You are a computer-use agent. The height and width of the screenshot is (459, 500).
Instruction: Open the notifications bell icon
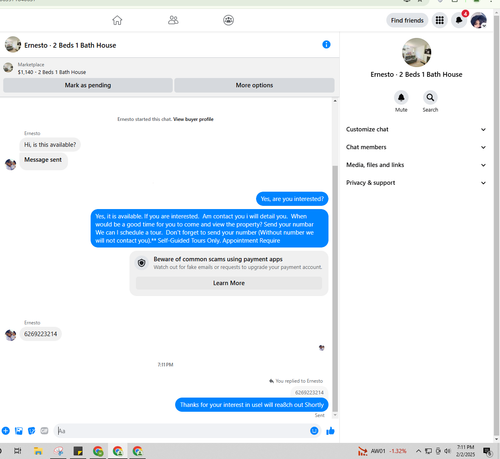459,20
